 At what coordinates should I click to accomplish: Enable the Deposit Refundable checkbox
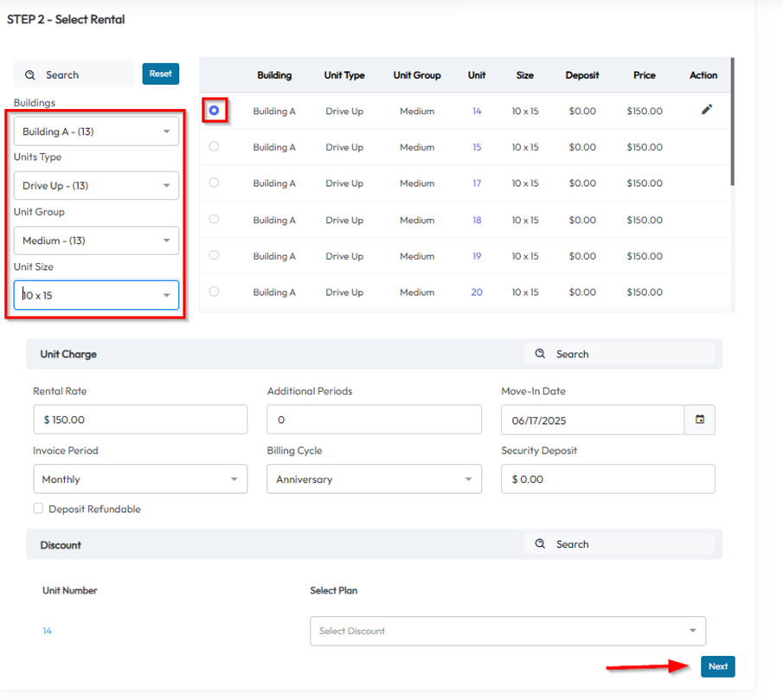pyautogui.click(x=38, y=509)
